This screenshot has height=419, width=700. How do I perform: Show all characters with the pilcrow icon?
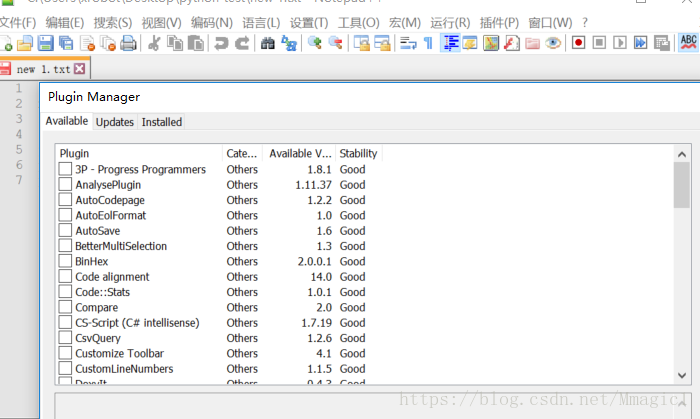tap(429, 43)
